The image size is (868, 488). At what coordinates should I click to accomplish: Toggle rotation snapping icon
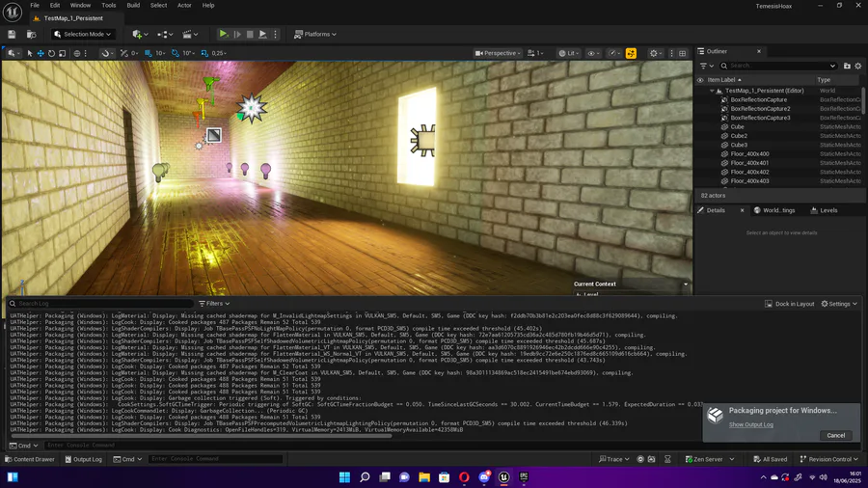(176, 53)
